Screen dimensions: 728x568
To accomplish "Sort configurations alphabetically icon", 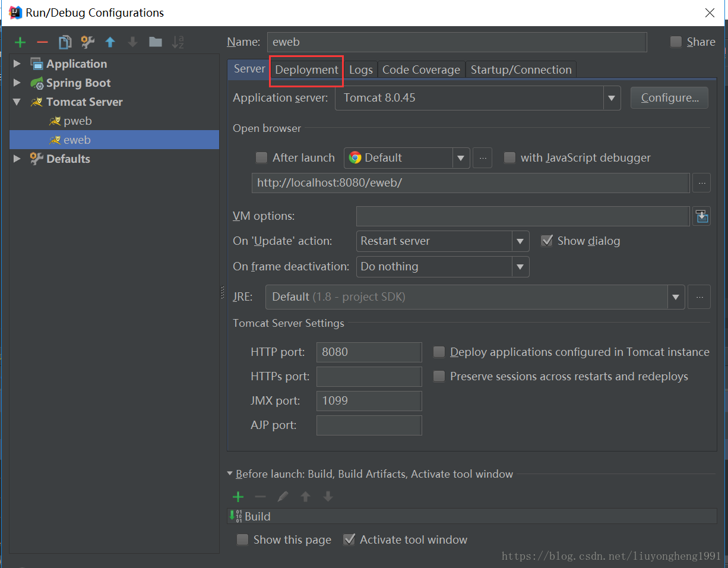I will tap(178, 42).
